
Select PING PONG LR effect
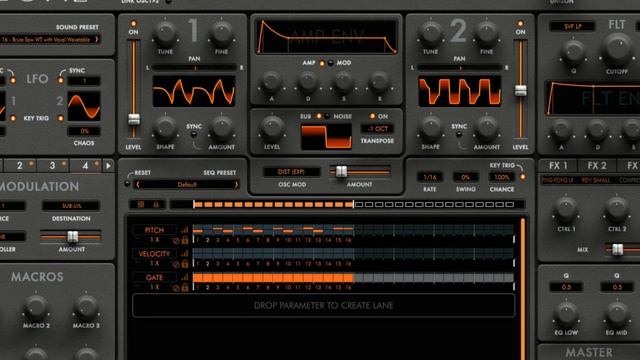(x=558, y=180)
